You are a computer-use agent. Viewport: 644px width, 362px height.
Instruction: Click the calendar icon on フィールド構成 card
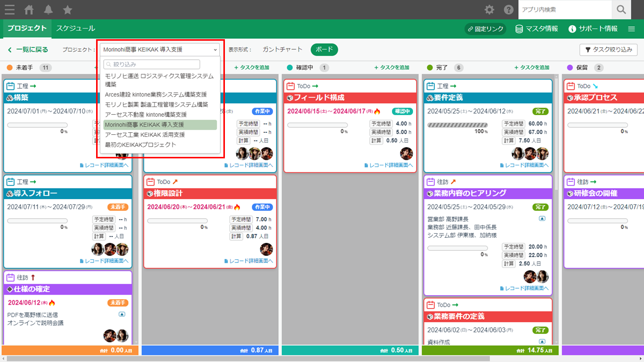(290, 86)
